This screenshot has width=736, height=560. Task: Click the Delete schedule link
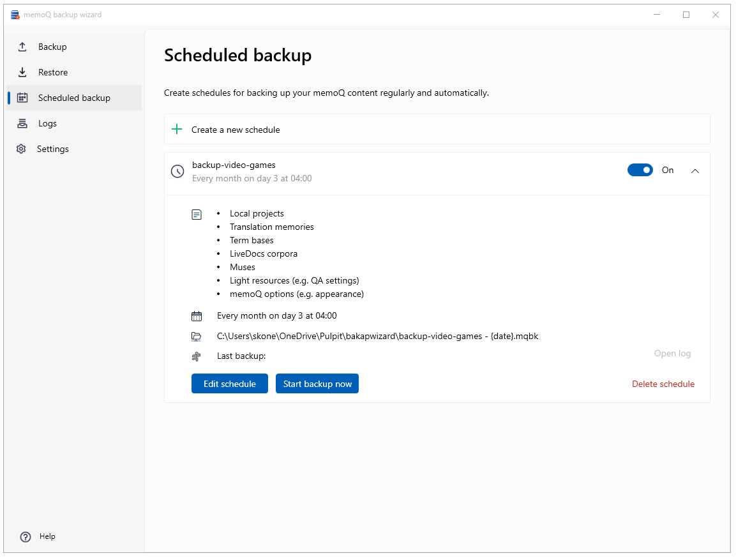[663, 384]
